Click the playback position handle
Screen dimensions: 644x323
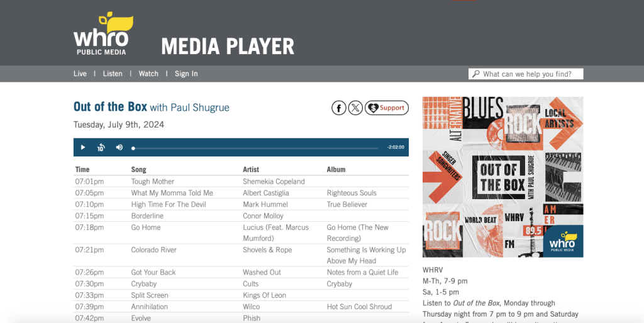point(133,148)
